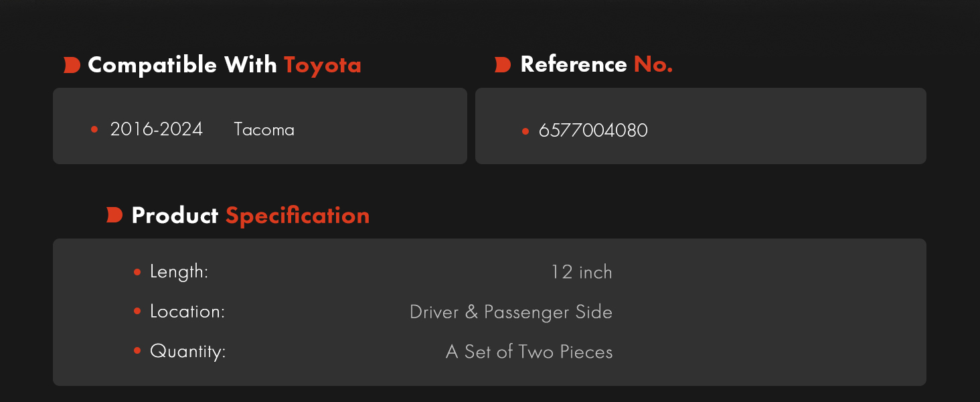Select the Product Specification heading
The height and width of the screenshot is (402, 980).
pyautogui.click(x=250, y=215)
